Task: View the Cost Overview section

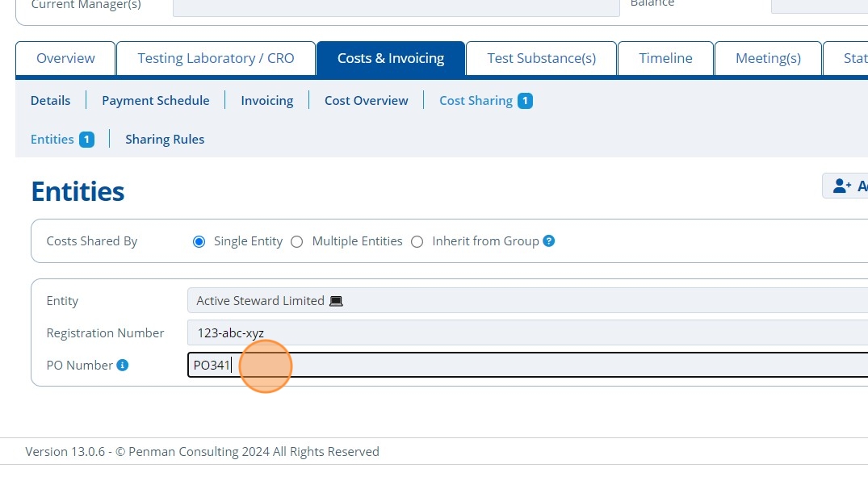Action: click(367, 101)
